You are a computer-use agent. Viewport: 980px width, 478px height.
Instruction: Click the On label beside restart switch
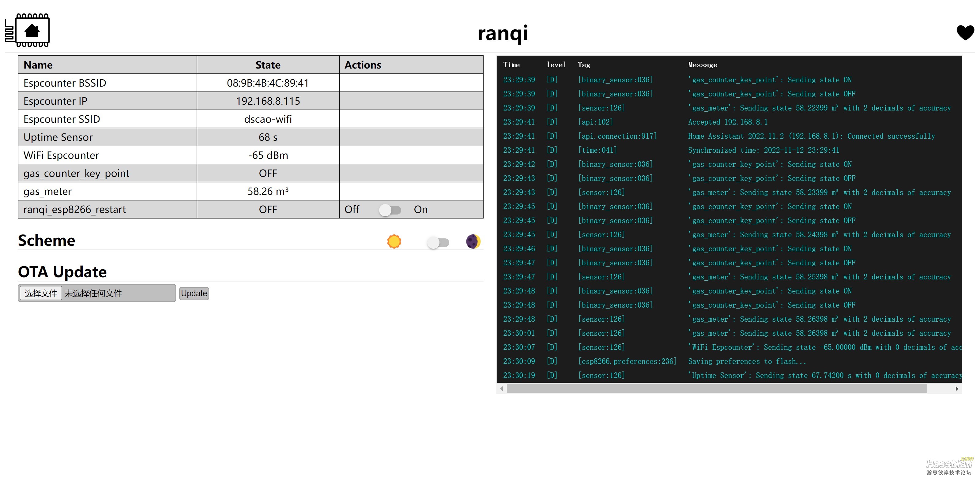tap(420, 210)
